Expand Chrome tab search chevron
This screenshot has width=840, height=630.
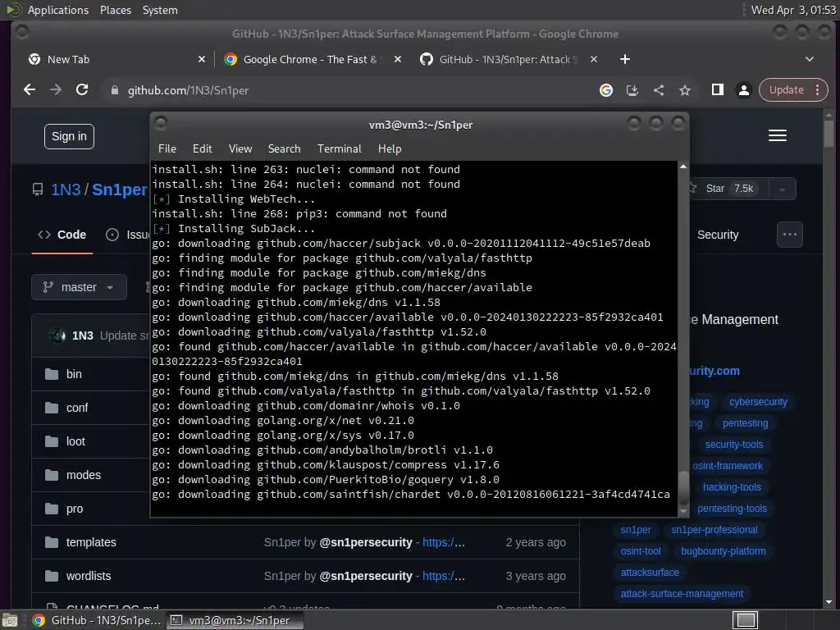(x=810, y=59)
